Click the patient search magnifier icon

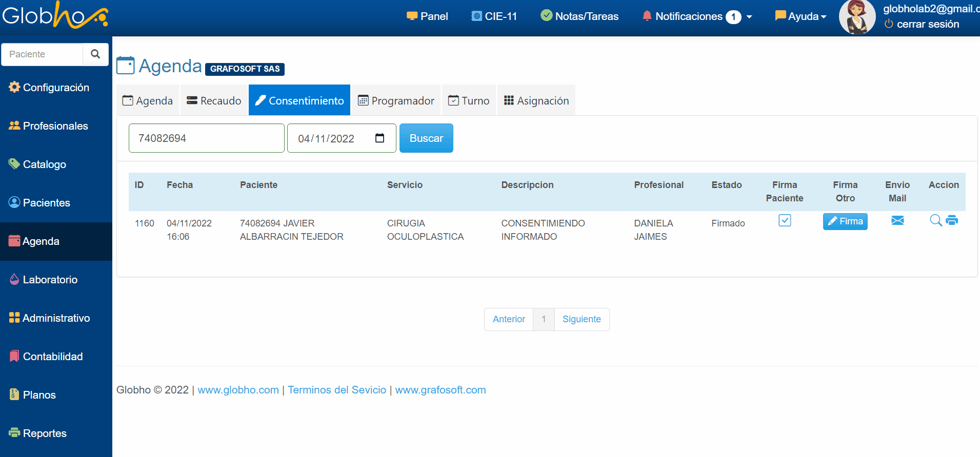tap(95, 54)
